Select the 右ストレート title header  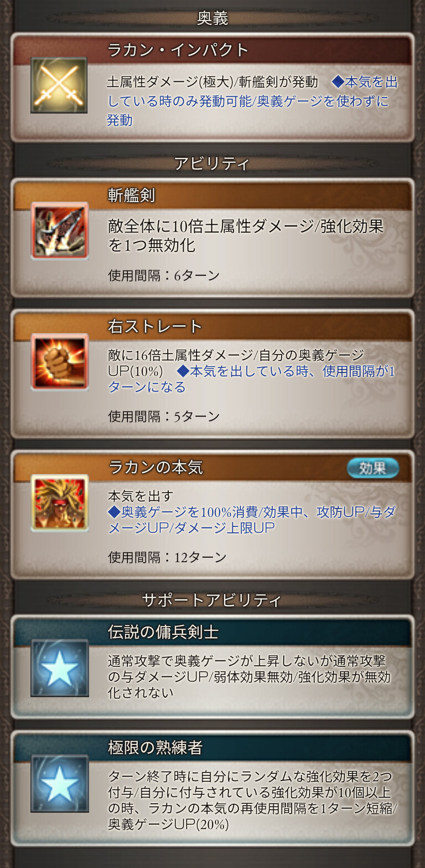point(212,327)
